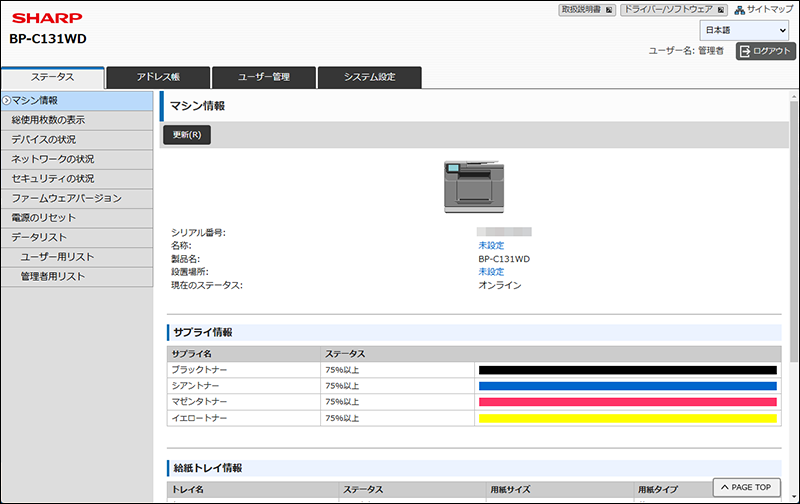Click the SHARP logo
This screenshot has width=800, height=504.
tap(47, 18)
